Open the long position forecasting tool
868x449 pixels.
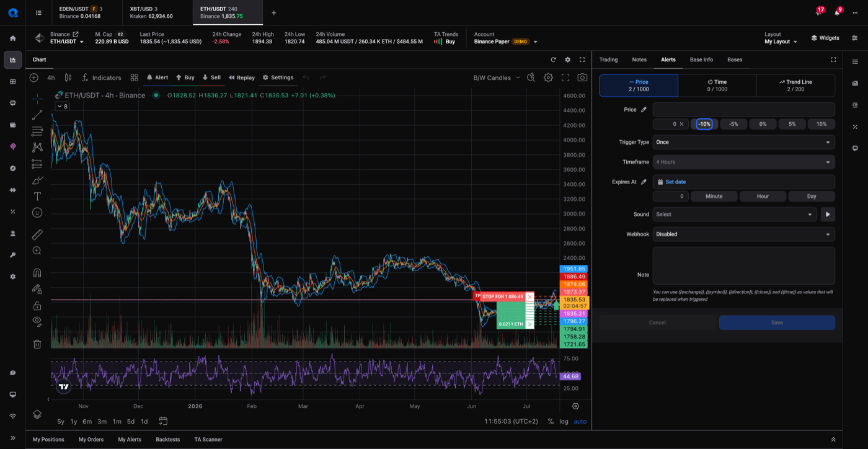click(x=37, y=164)
